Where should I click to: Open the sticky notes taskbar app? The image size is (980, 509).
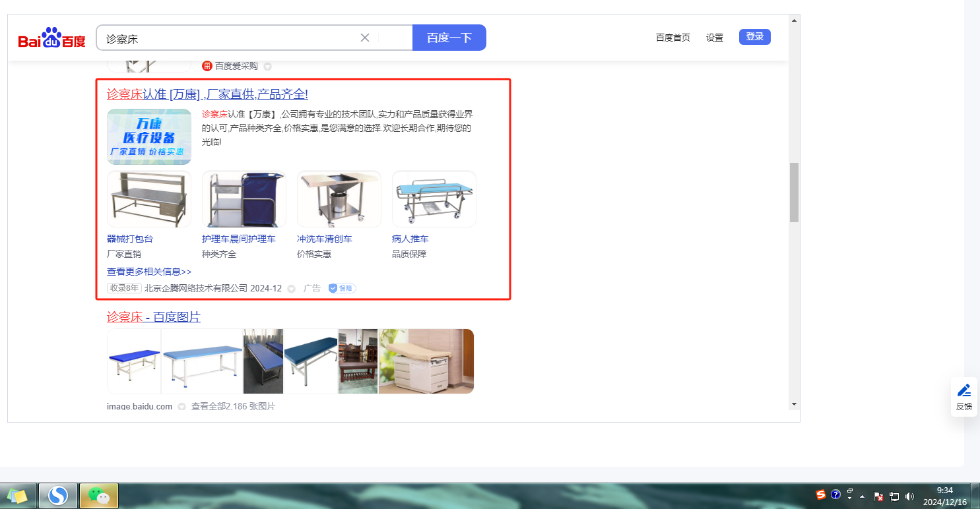18,495
